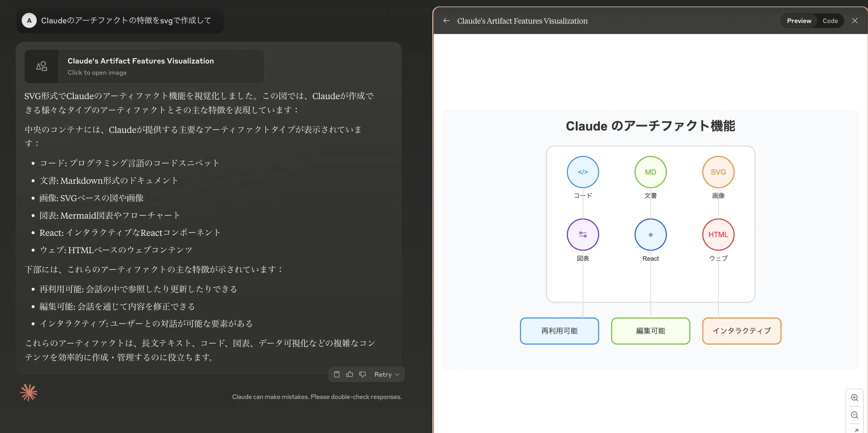Click the 図表 label in diagram
This screenshot has height=433, width=868.
point(583,259)
